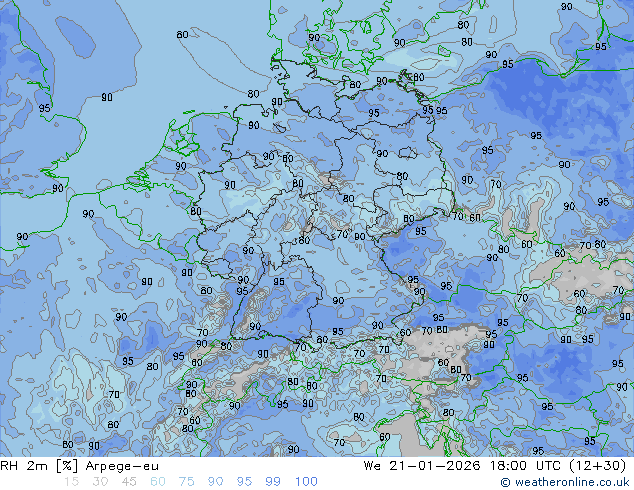
Task: Select the 90 value in the bottom color legend
Action: pyautogui.click(x=216, y=482)
